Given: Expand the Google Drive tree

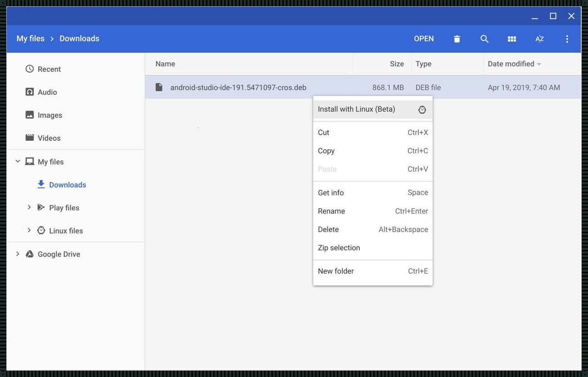Looking at the screenshot, I should (18, 254).
